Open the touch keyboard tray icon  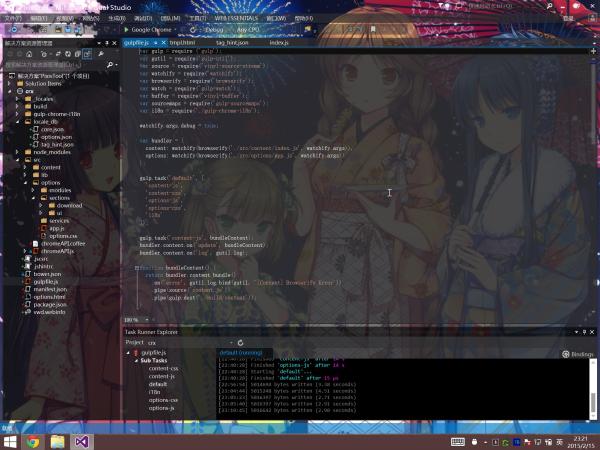point(458,442)
